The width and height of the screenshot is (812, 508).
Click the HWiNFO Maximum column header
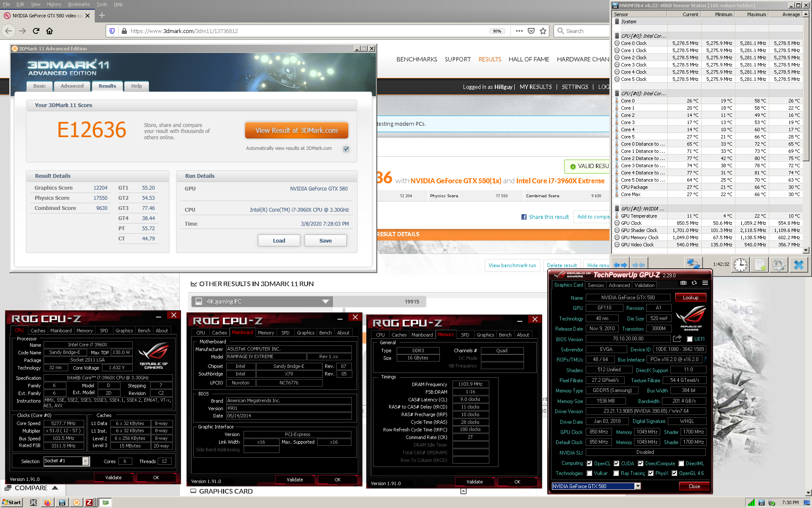[x=752, y=14]
